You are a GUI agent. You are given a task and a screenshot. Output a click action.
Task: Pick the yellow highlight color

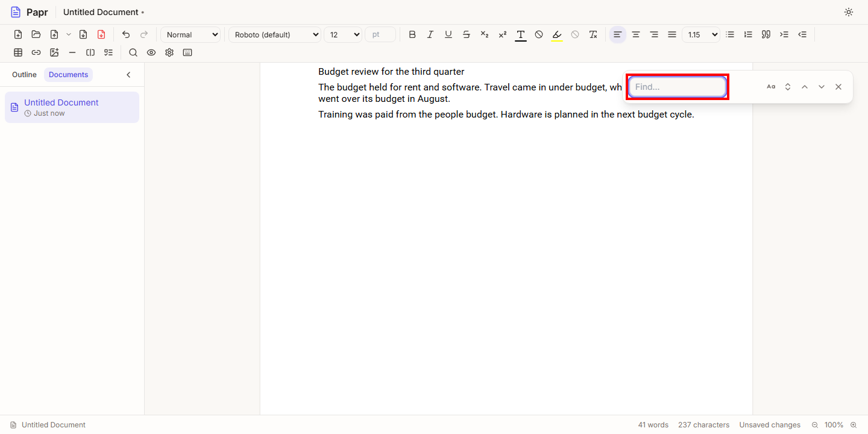point(557,34)
